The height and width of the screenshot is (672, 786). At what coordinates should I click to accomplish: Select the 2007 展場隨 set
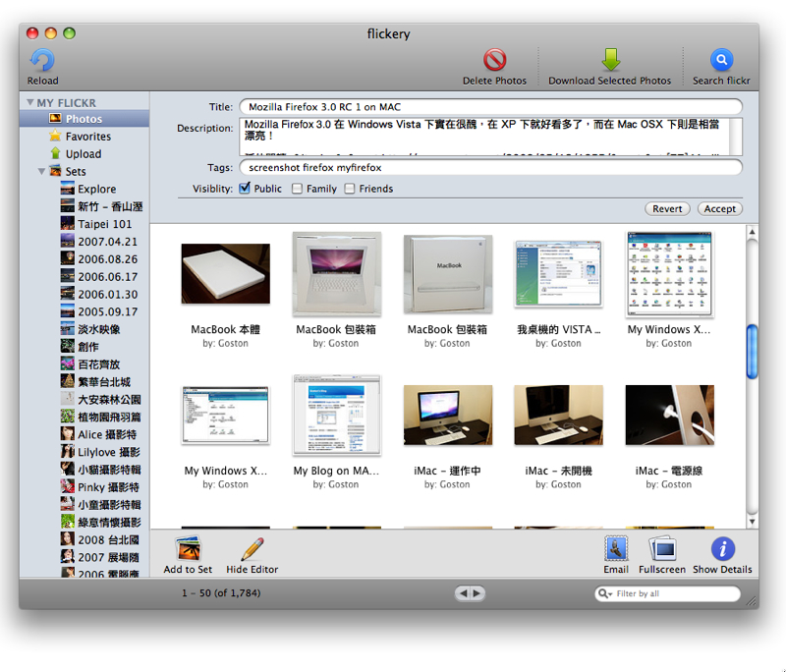(84, 557)
